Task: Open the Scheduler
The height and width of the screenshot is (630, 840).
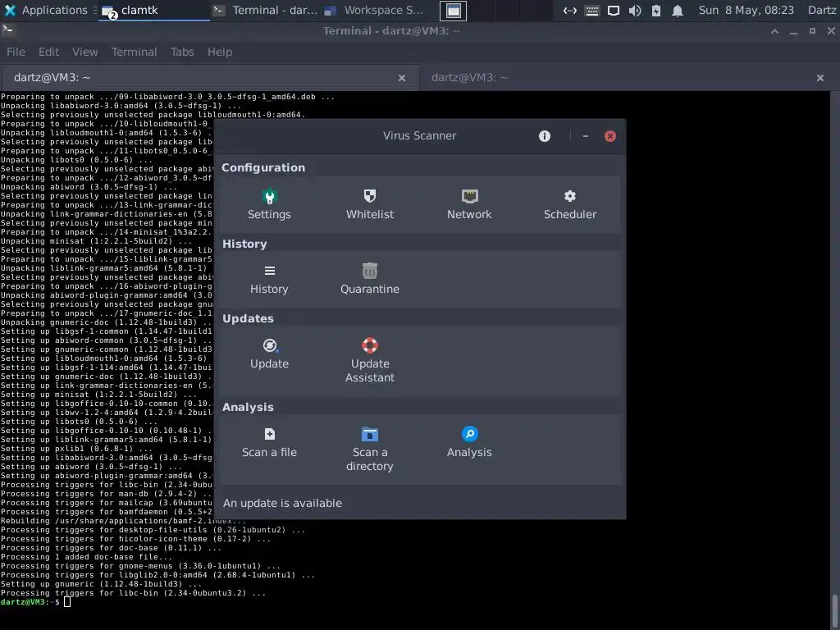Action: click(570, 204)
